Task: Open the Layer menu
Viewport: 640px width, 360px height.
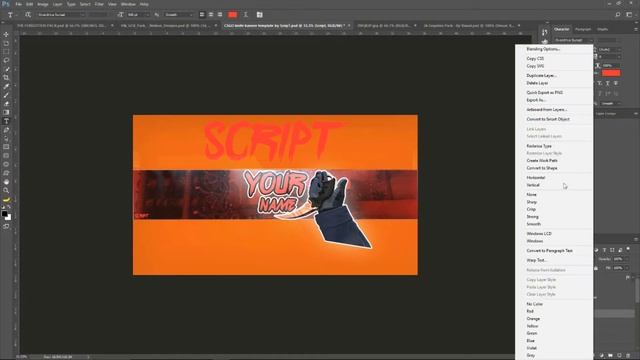Action: click(x=58, y=4)
